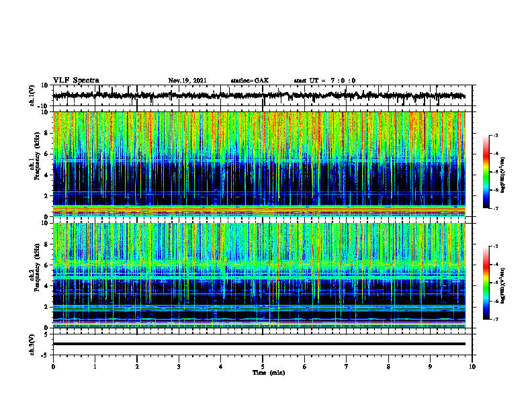Click the ch.3 flat voltage trace
The width and height of the screenshot is (532, 411).
click(259, 344)
